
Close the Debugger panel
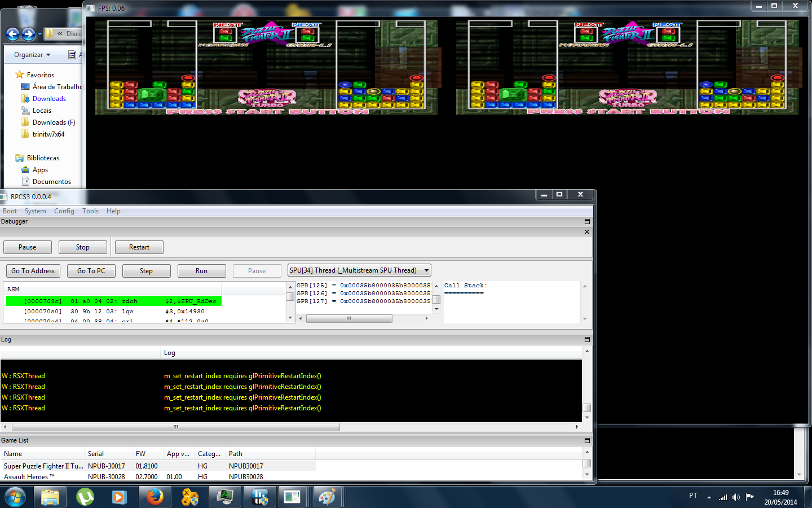tap(586, 232)
